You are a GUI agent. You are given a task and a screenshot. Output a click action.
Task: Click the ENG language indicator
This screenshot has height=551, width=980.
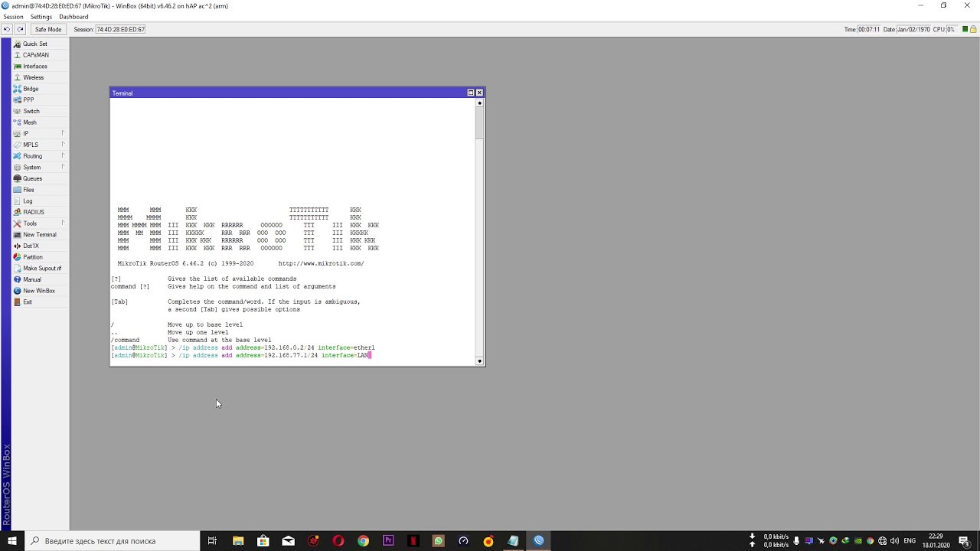point(910,541)
